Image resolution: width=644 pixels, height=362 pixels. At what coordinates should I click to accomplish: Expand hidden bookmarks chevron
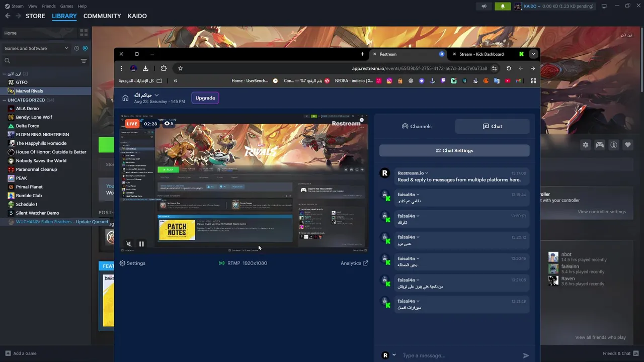(x=175, y=80)
